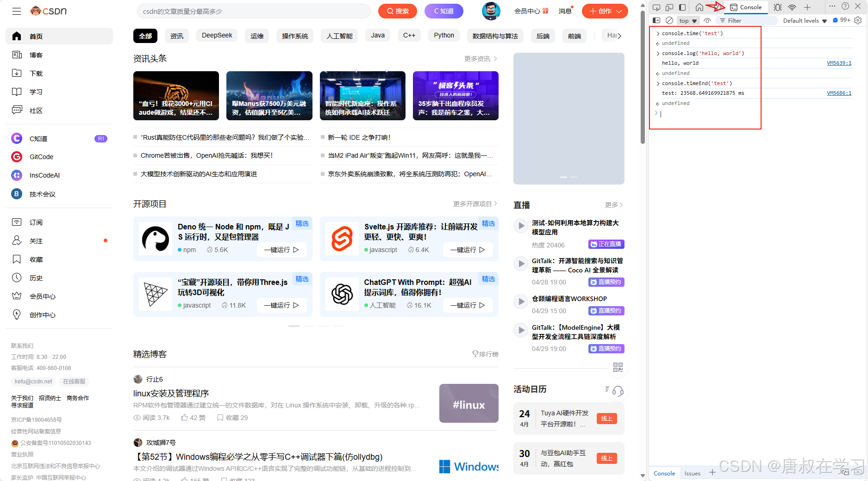Click 直播预约 for 04/29 15:00 event
This screenshot has width=868, height=481.
[606, 311]
